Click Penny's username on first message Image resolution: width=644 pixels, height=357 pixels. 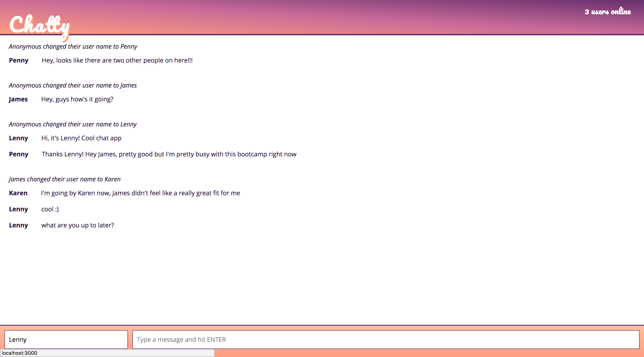[x=19, y=61]
